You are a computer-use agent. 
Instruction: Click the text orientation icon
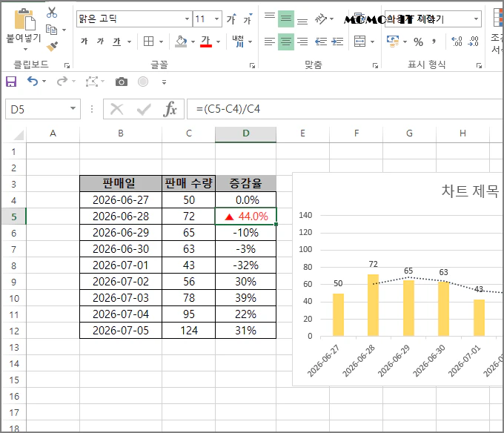tap(321, 19)
